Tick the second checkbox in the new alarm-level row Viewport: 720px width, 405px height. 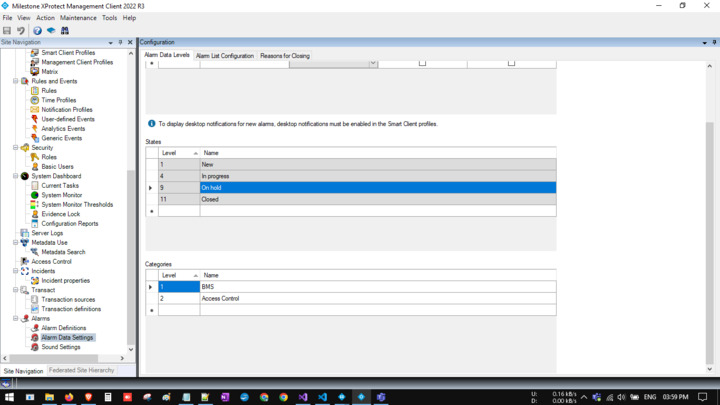pos(511,63)
